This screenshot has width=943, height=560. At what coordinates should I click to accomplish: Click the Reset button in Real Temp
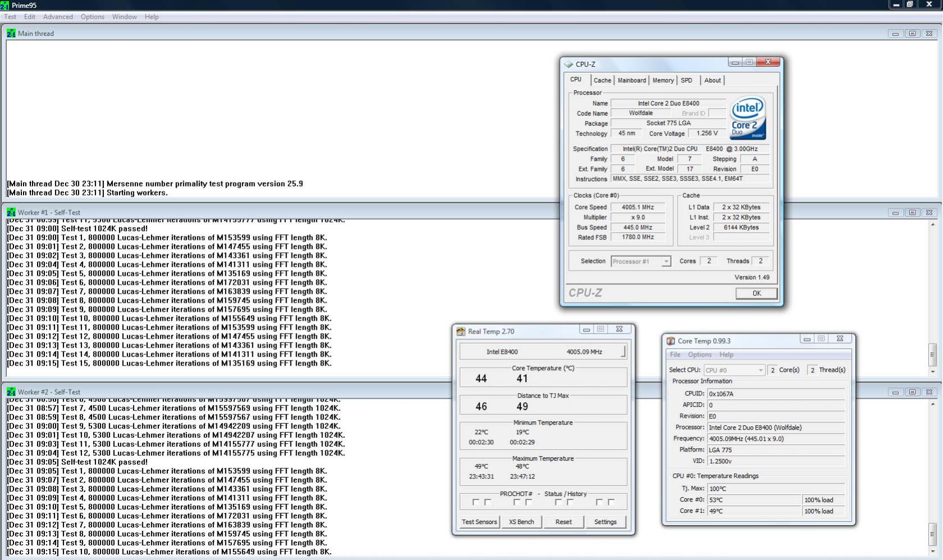click(x=563, y=522)
